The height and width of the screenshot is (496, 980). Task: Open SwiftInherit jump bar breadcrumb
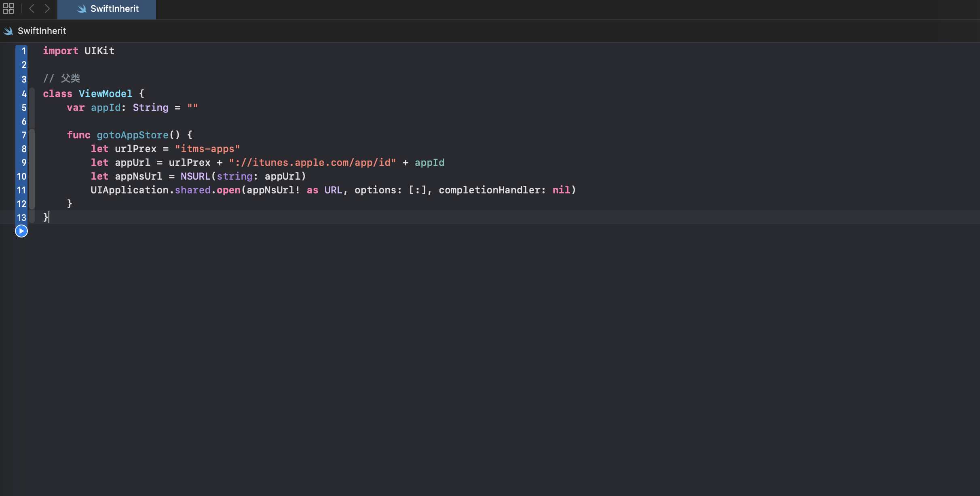(42, 31)
